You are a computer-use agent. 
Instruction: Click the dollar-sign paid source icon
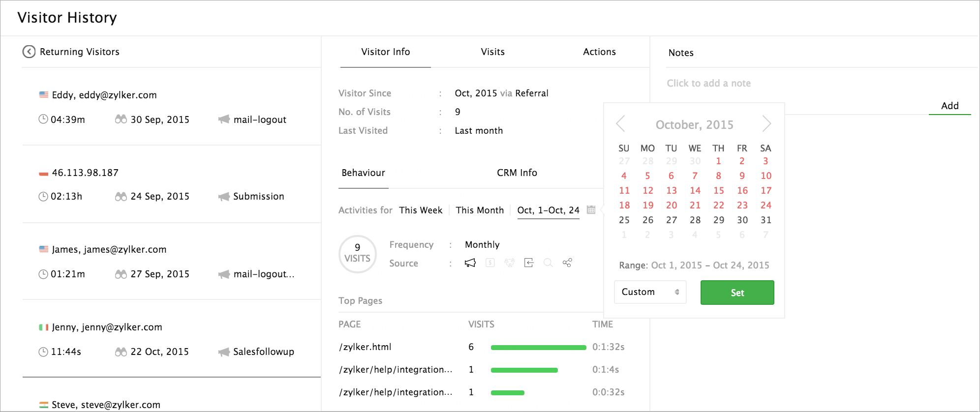[490, 263]
